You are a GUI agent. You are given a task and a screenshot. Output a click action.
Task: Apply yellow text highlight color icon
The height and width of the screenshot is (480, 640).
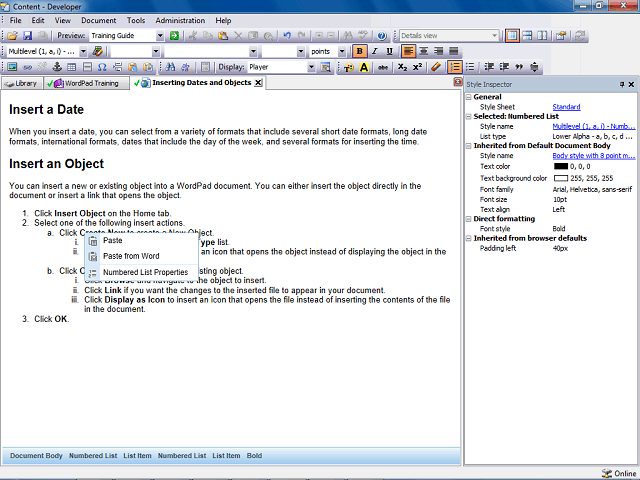pos(364,67)
